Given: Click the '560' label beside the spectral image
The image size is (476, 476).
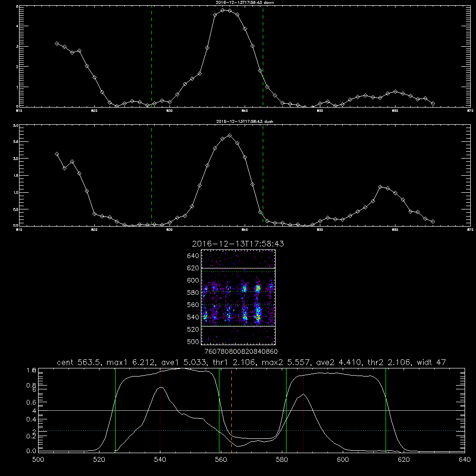Looking at the screenshot, I should pos(193,305).
